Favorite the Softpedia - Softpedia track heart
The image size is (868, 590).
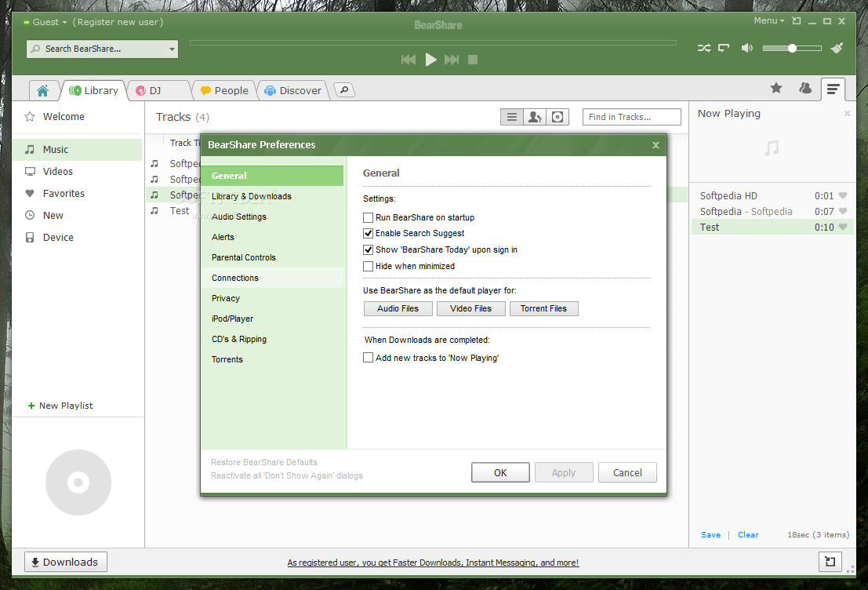pos(843,211)
